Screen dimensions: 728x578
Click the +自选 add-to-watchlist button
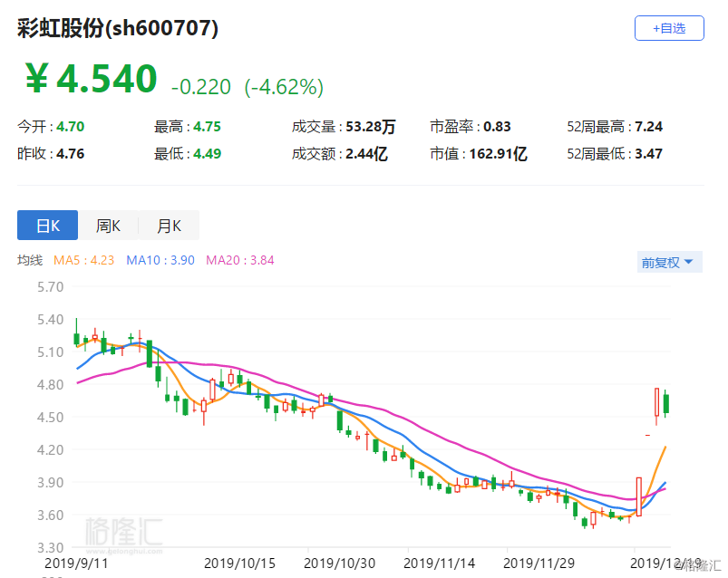(669, 28)
